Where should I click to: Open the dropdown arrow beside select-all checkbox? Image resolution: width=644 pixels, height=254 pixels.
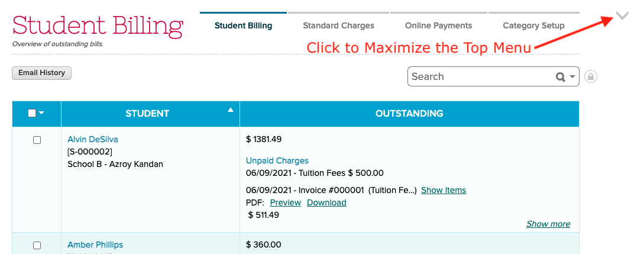pos(41,113)
